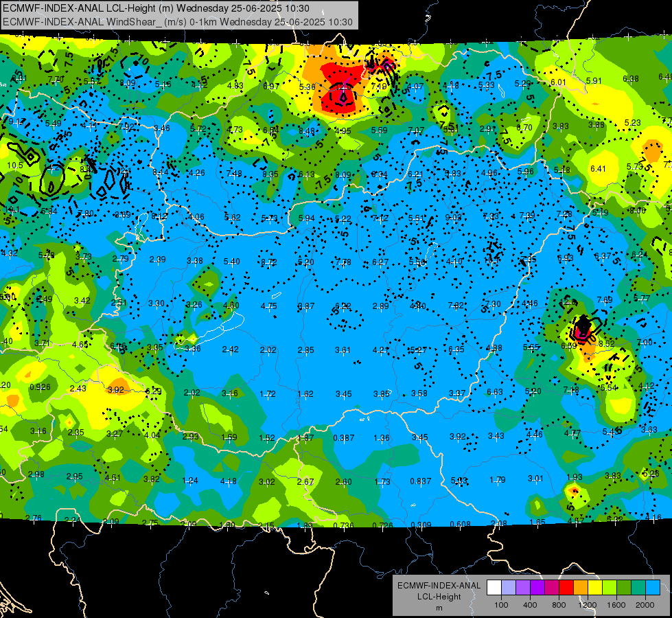Click the magenta legend color swatch
Screen dimensions: 672x618
[x=552, y=588]
